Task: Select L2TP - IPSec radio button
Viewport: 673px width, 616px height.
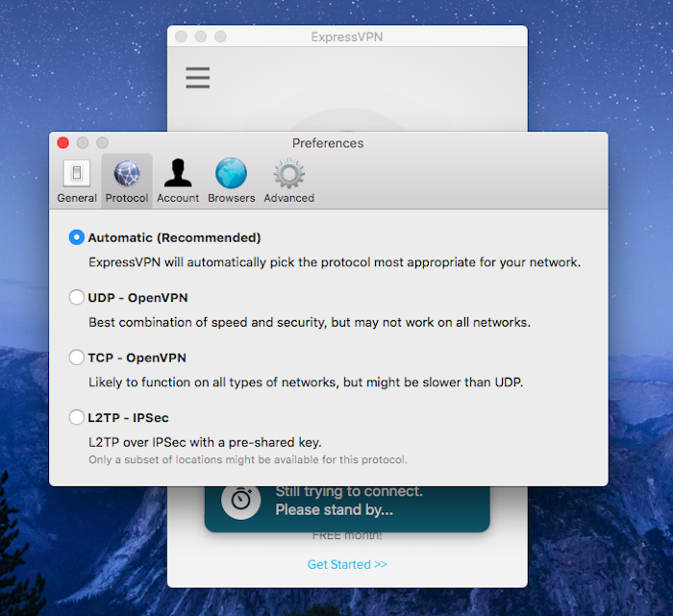Action: point(76,417)
